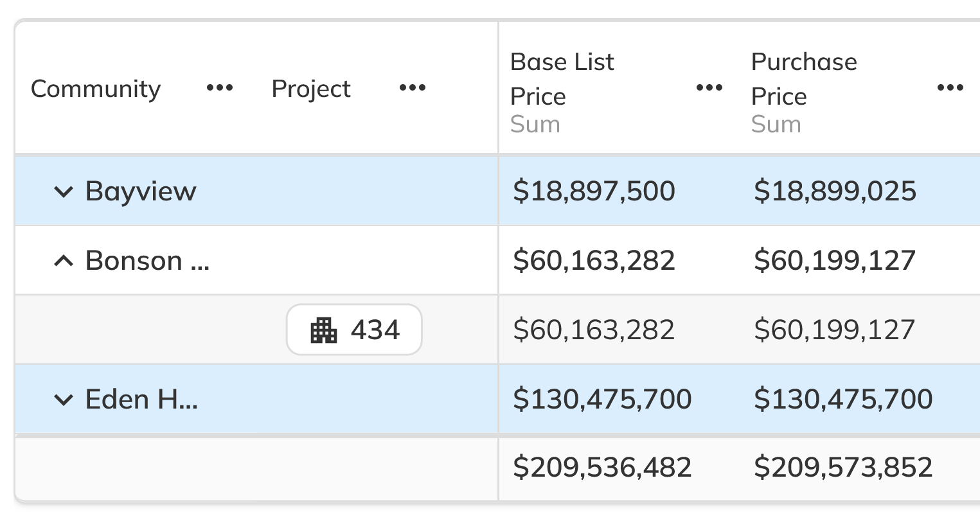Expand the Bayview community row

63,191
